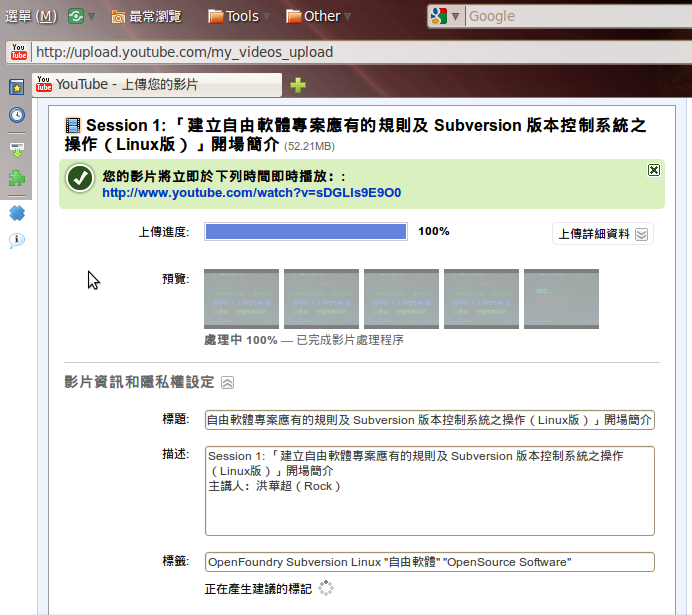Open history clock sidebar icon
This screenshot has width=692, height=615.
tap(17, 115)
